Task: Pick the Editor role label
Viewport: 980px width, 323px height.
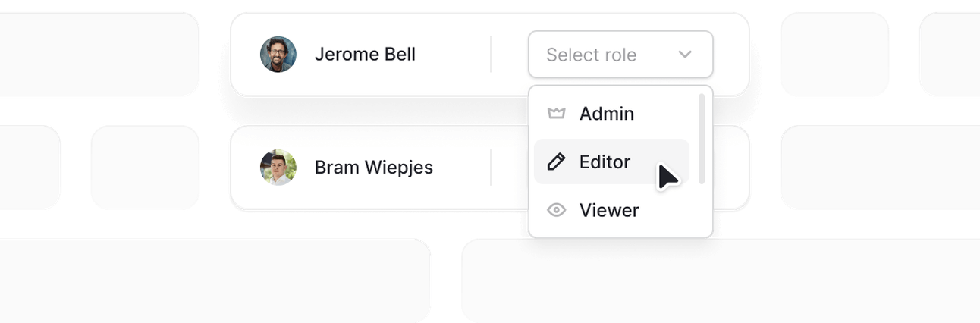Action: [x=605, y=161]
